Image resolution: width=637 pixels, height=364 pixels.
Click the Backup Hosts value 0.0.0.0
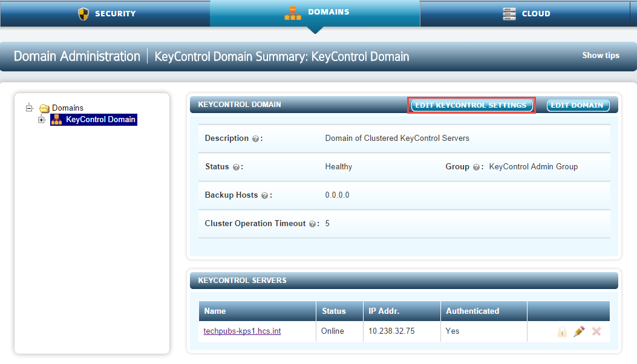337,195
